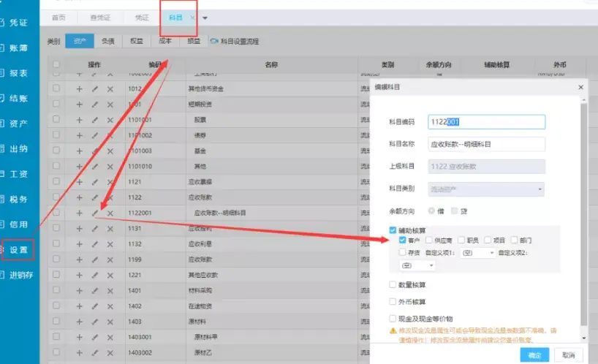Open 设置 in the left sidebar
Viewport: 598px width, 364px height.
[x=18, y=251]
